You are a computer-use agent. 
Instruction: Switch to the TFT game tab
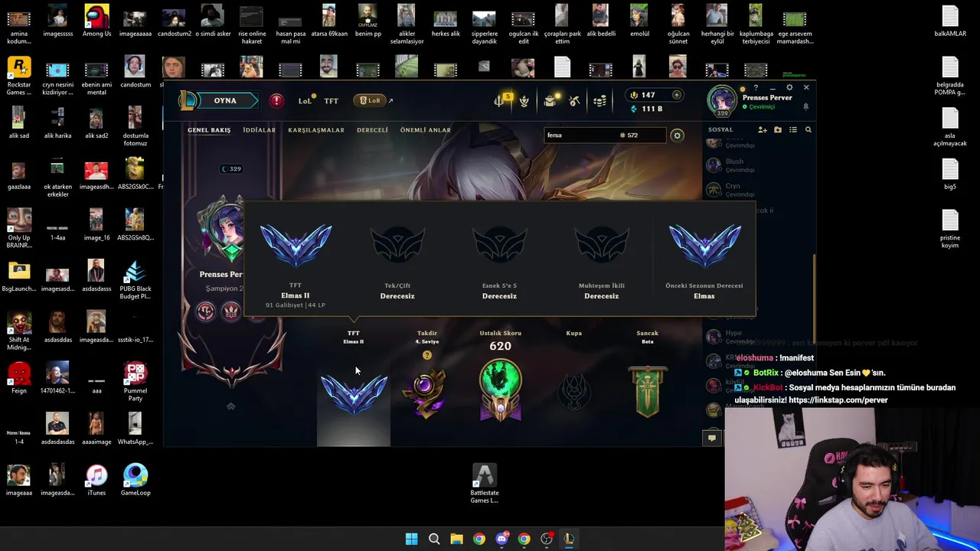(331, 101)
